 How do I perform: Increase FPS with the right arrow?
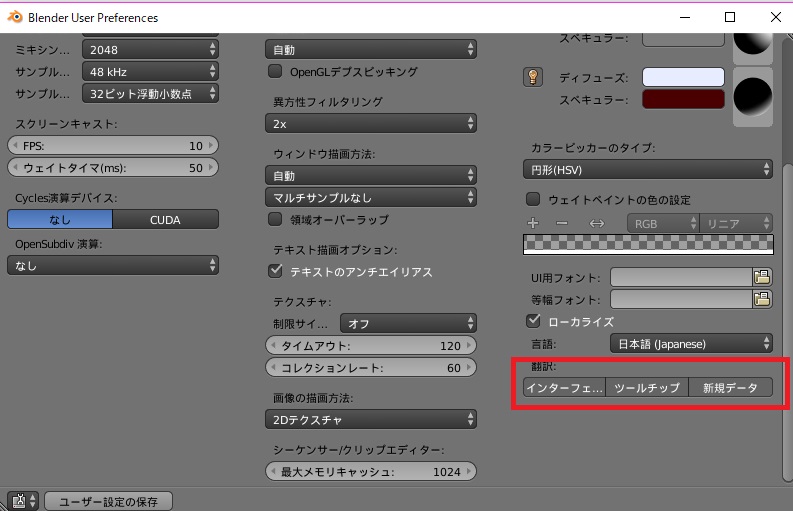211,146
